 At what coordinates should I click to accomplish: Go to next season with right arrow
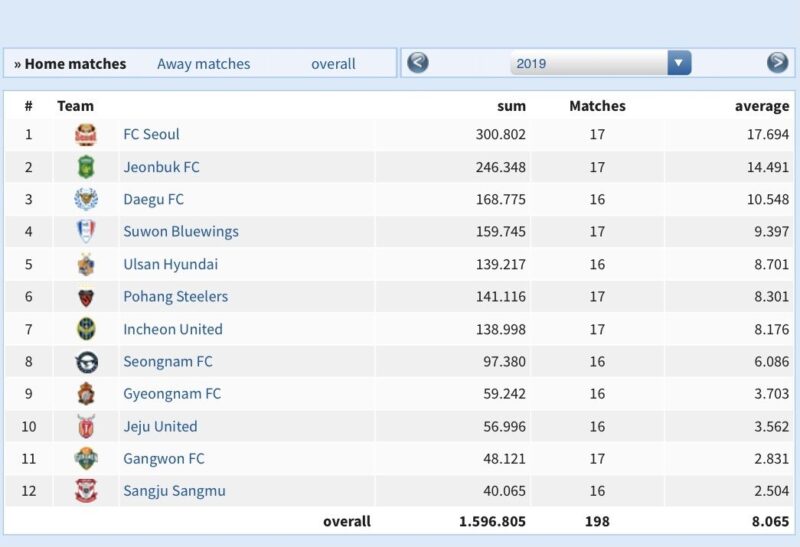coord(777,63)
